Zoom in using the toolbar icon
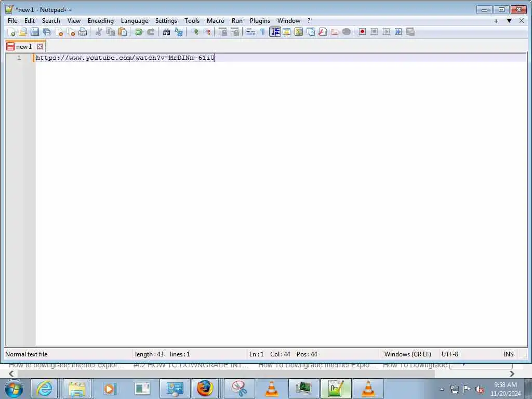532x399 pixels. tap(195, 32)
